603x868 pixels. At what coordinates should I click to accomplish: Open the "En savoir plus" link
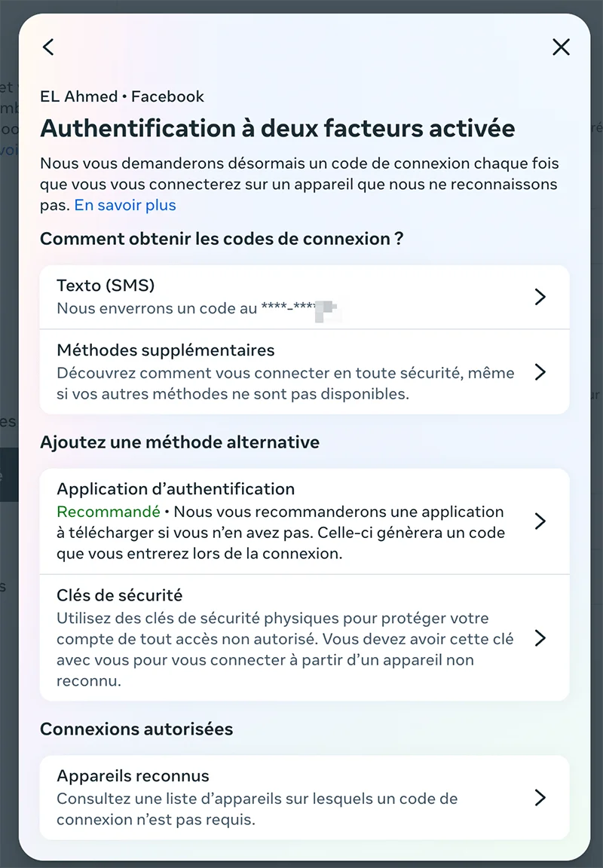124,205
